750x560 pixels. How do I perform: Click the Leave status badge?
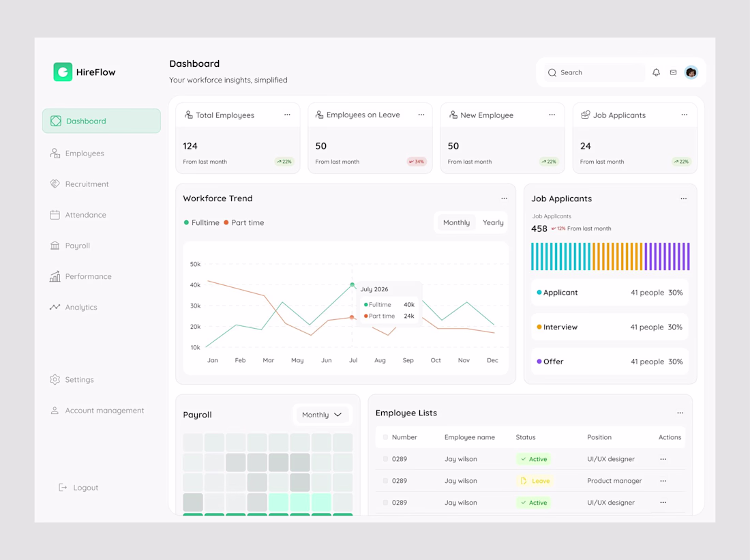click(x=535, y=481)
